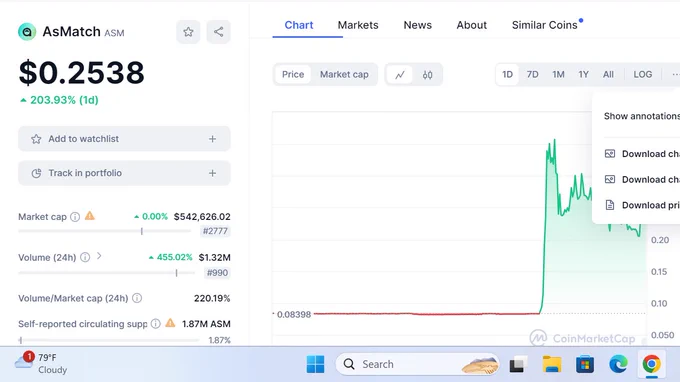The height and width of the screenshot is (382, 680).
Task: Click circulating supply warning triangle icon
Action: click(x=170, y=323)
